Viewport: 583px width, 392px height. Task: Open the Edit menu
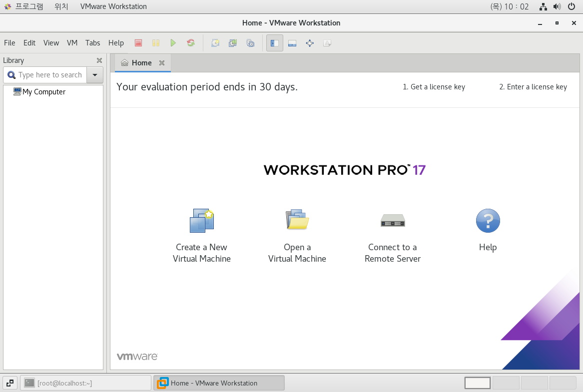(29, 43)
